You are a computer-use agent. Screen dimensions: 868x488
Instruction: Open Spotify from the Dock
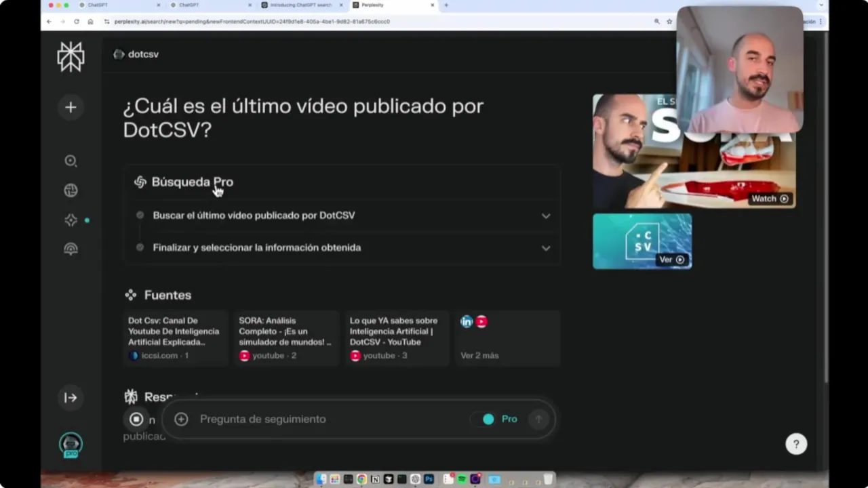tap(462, 479)
